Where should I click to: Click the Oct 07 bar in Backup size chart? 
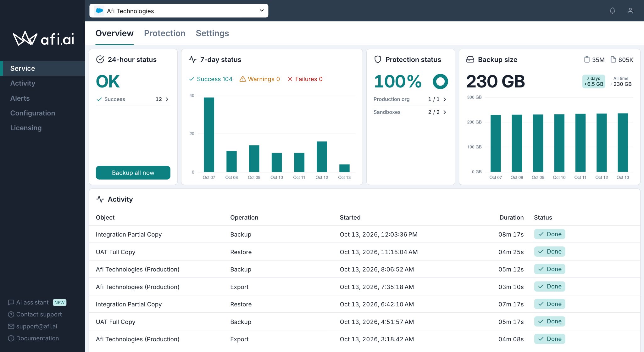[496, 143]
